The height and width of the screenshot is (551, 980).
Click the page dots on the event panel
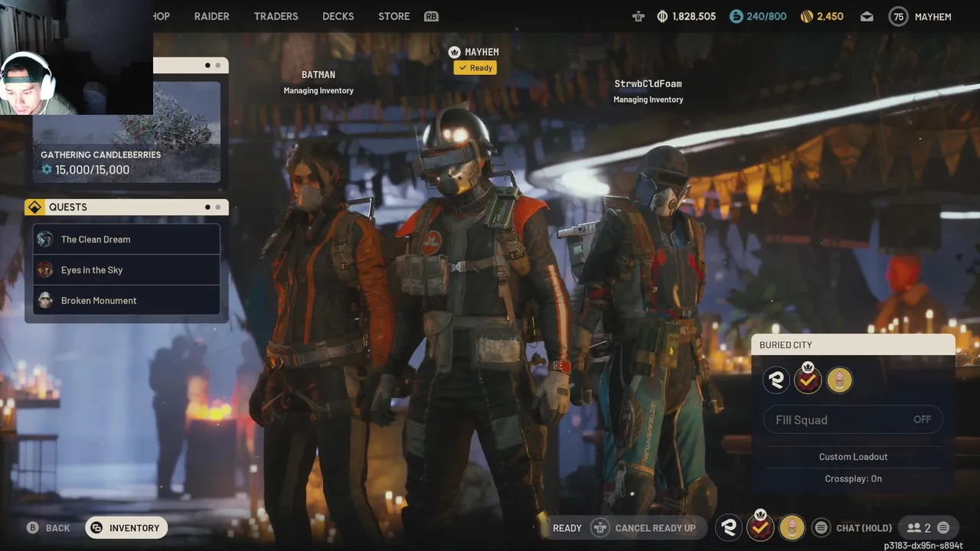point(212,66)
